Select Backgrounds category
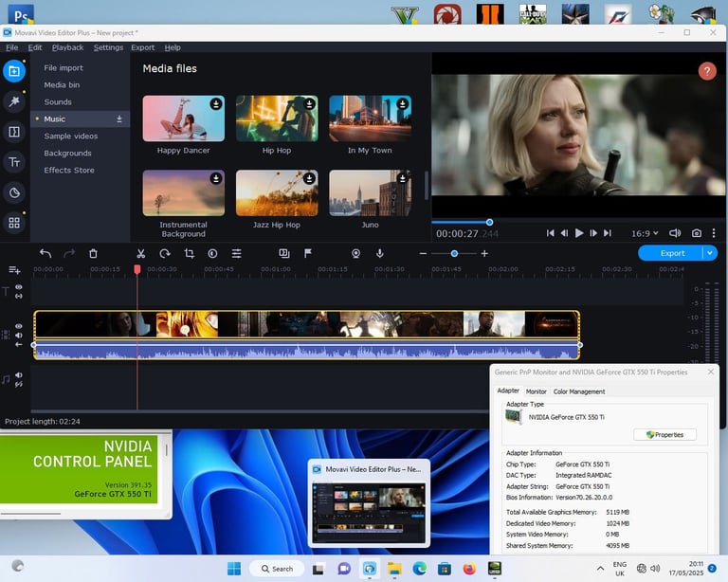Screen dimensions: 728x582 (67, 154)
